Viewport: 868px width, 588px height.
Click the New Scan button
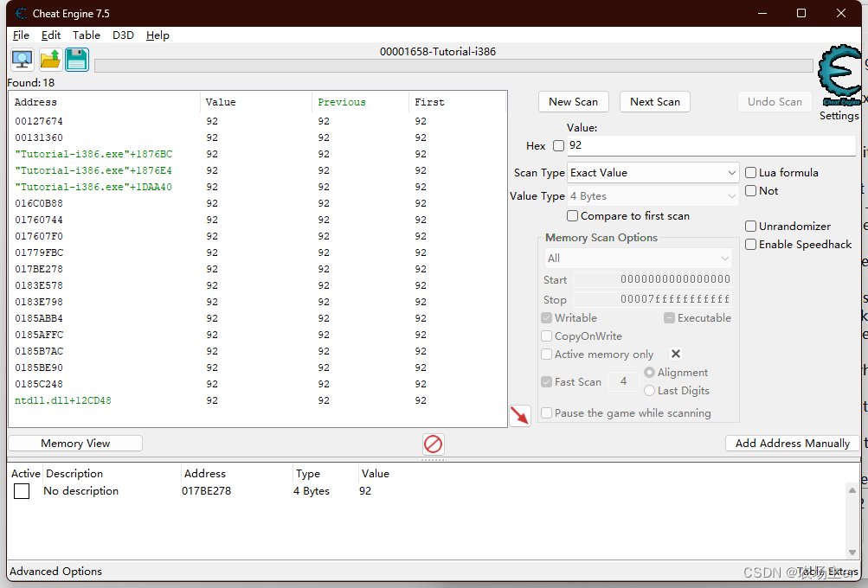point(574,102)
